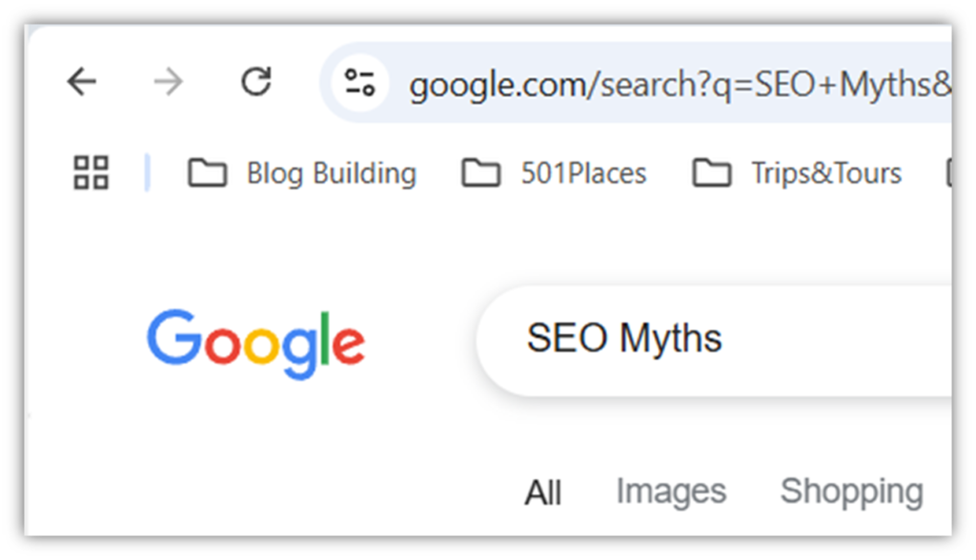Expand the 501Places bookmarks folder
Image resolution: width=976 pixels, height=560 pixels.
[584, 173]
